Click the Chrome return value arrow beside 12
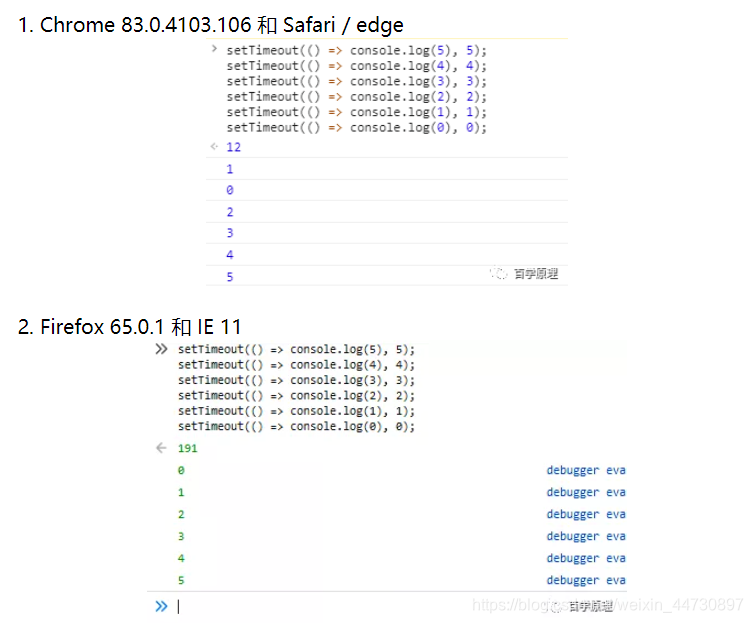 click(214, 146)
